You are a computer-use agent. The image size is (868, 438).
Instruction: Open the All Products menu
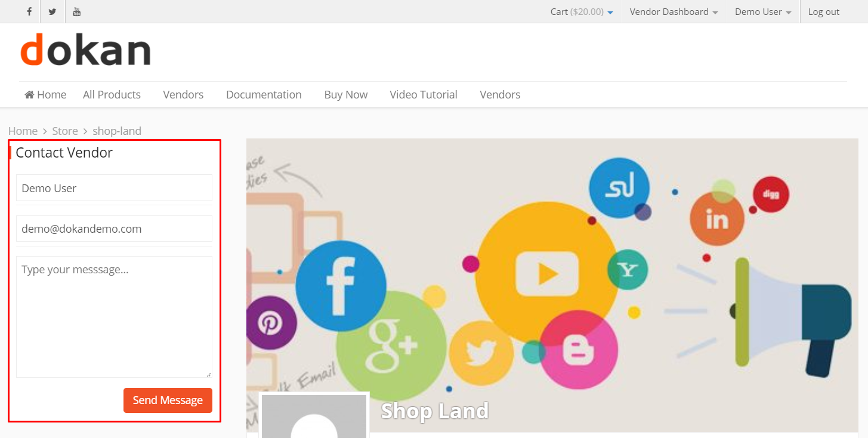pos(112,94)
